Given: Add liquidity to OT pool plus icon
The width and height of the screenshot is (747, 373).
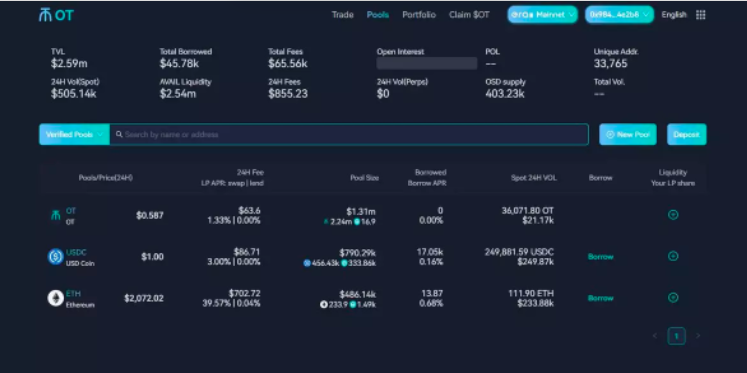Looking at the screenshot, I should 673,215.
